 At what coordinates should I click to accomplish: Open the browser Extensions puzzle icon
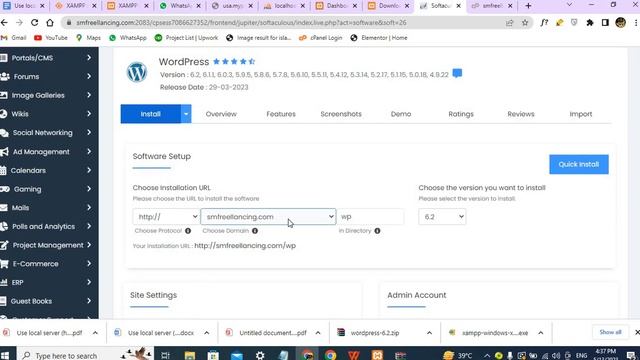click(590, 23)
